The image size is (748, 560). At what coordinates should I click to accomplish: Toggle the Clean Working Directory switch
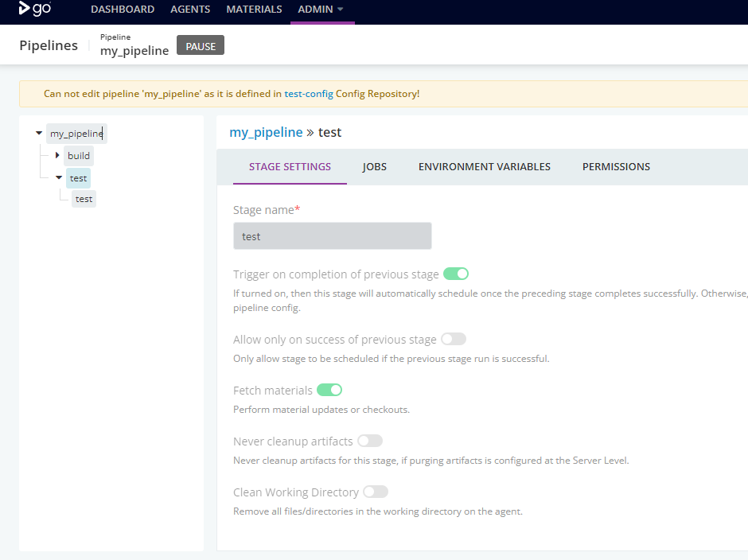point(376,492)
